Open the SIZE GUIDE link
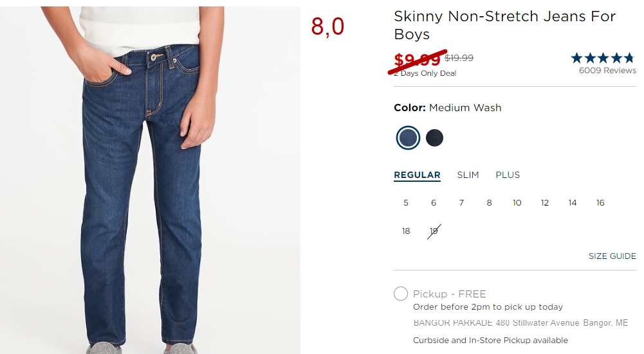Viewport: 644px width, 354px height. 612,256
